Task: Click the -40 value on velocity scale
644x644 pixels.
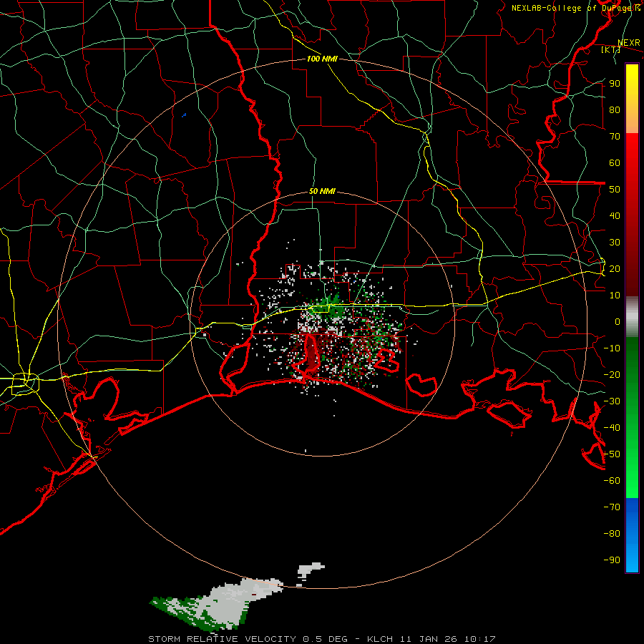Action: pyautogui.click(x=612, y=428)
